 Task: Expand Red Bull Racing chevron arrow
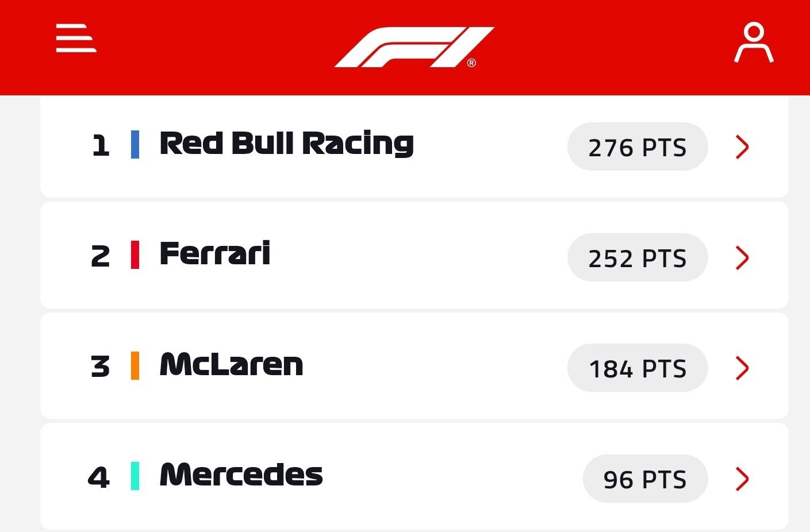(x=742, y=147)
